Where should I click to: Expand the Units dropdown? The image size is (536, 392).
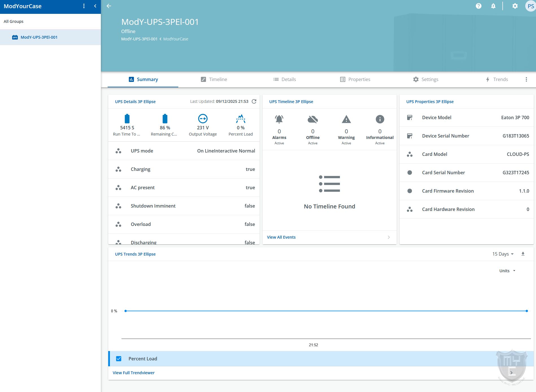coord(507,271)
